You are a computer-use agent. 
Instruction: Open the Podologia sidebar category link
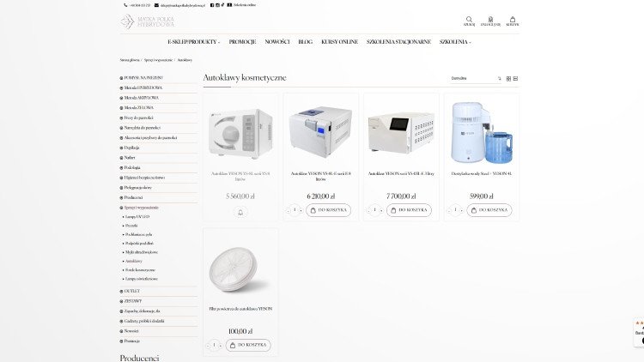pos(131,167)
